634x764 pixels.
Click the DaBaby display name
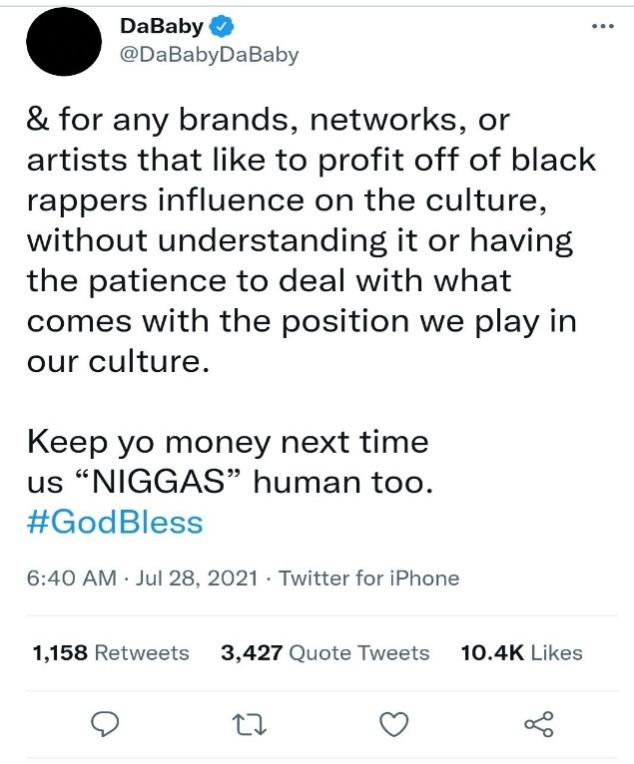coord(160,28)
